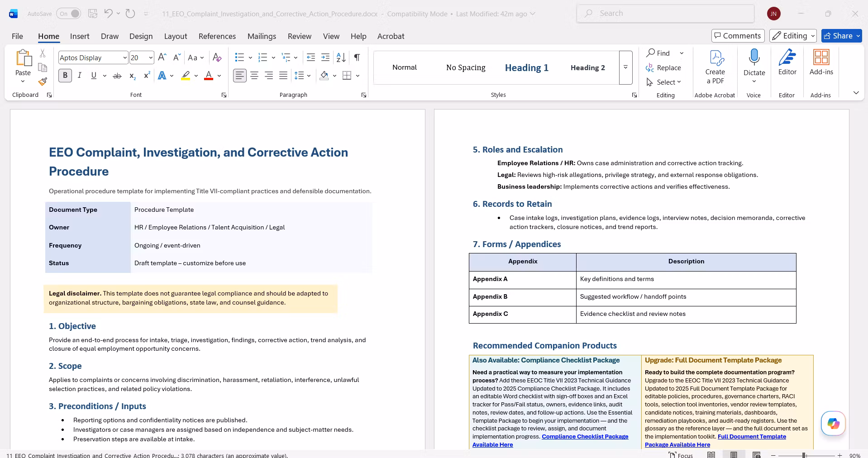Viewport: 868px width, 458px height.
Task: Switch to the Acrobat tab
Action: click(x=391, y=36)
